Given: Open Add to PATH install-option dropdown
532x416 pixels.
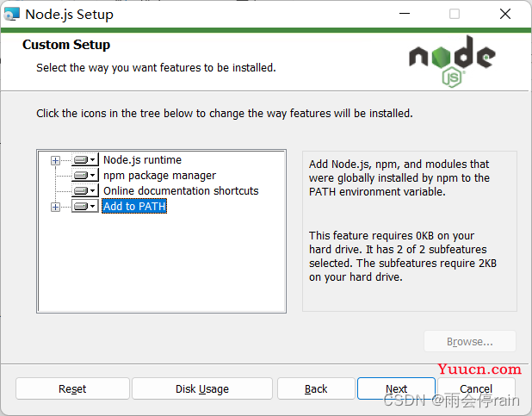Looking at the screenshot, I should pos(85,206).
